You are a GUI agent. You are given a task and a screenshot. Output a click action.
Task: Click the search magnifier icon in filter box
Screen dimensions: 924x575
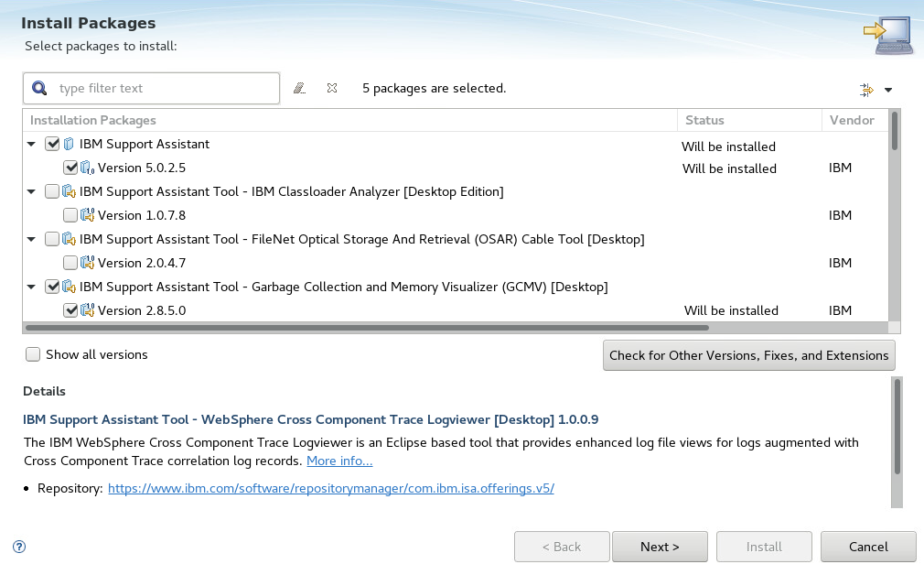coord(39,89)
